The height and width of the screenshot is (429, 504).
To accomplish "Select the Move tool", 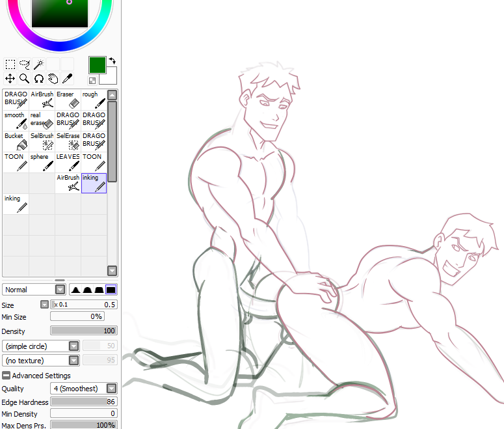I will (10, 78).
